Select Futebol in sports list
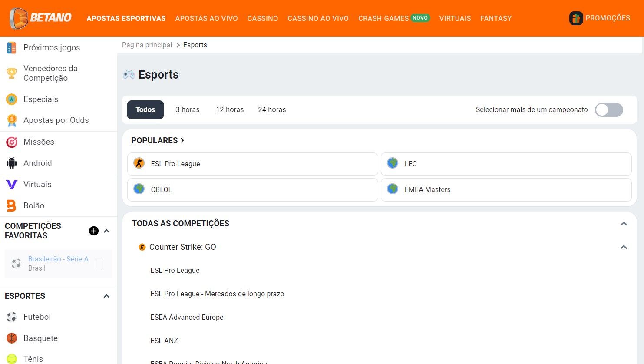Image resolution: width=644 pixels, height=364 pixels. [x=37, y=317]
